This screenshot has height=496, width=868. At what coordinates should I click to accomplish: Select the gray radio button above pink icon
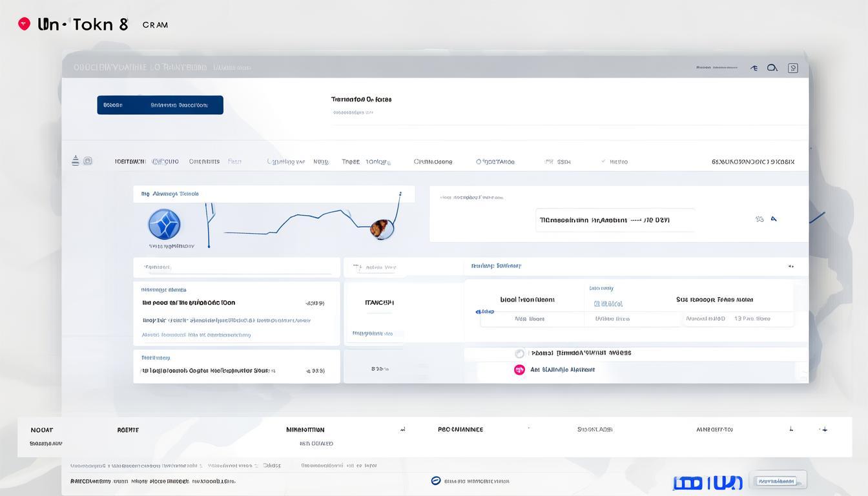tap(519, 353)
